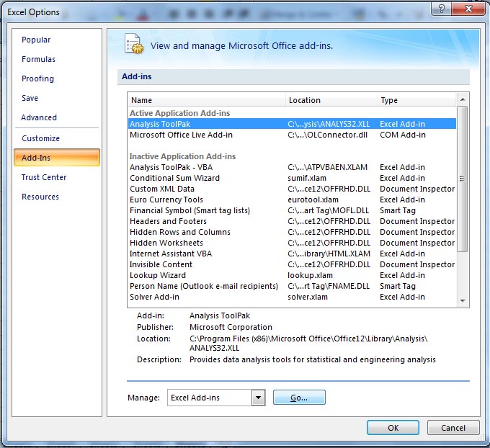Close the Excel Options dialog
Screen dimensions: 490x448
468,9
